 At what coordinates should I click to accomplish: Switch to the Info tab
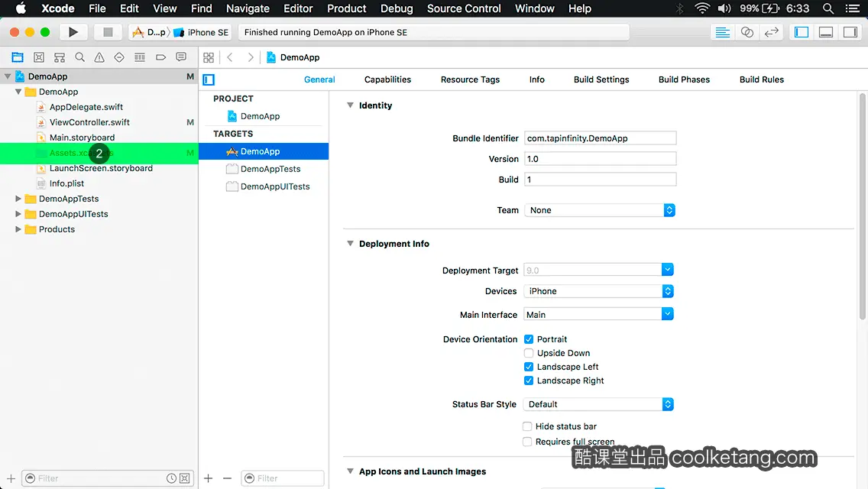tap(536, 79)
